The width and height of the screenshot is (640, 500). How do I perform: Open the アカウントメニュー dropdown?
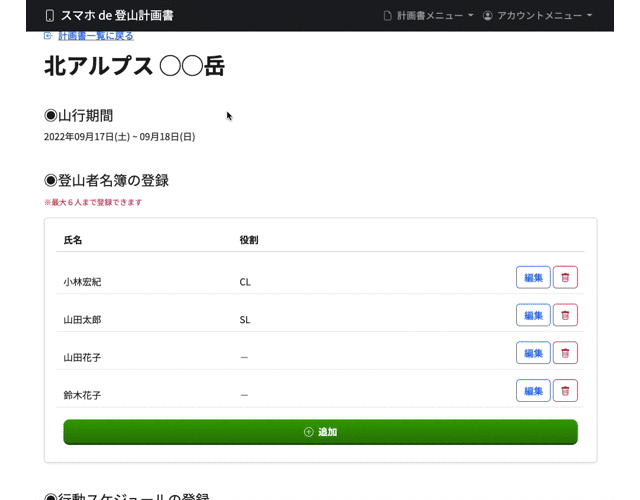click(537, 16)
